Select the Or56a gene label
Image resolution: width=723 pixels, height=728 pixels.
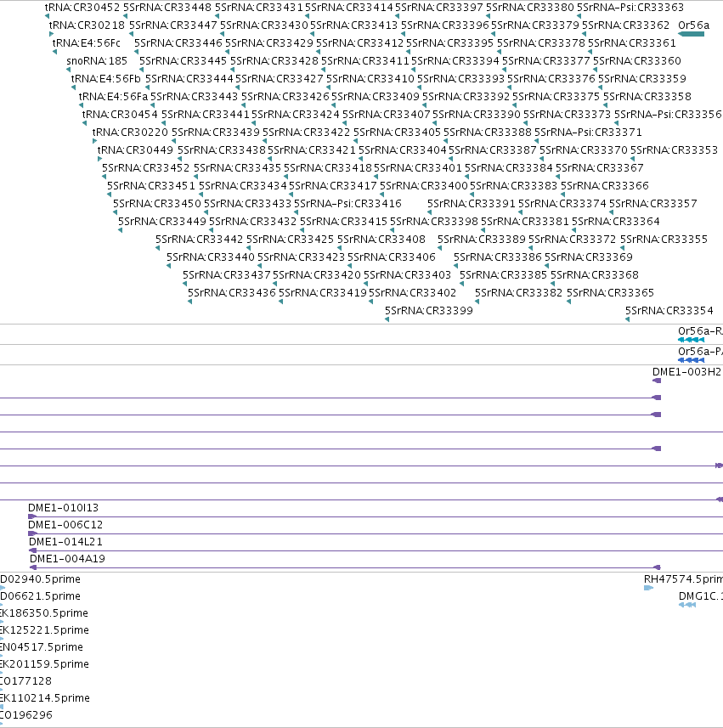[694, 25]
